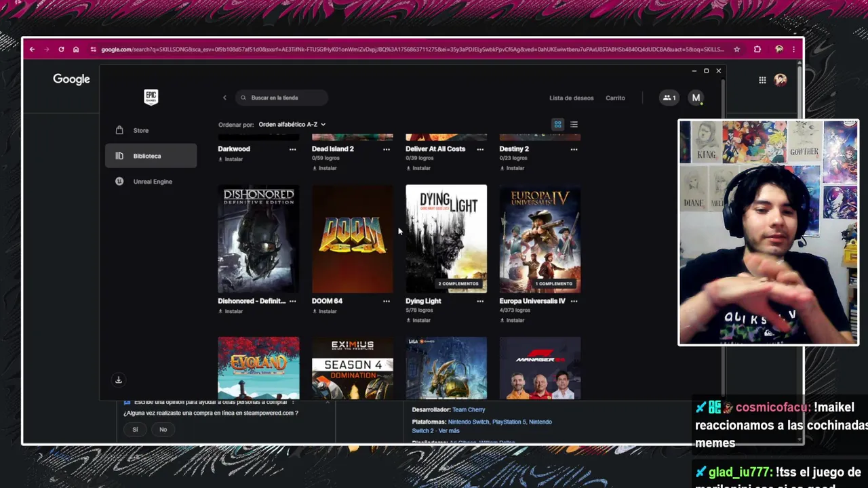868x488 pixels.
Task: Click the Epic Games logo
Action: (151, 97)
